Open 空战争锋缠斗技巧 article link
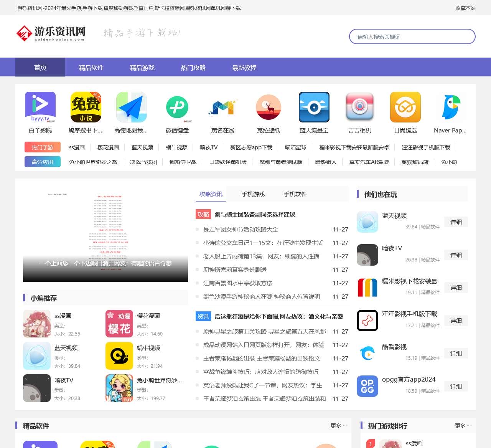Image resolution: width=491 pixels, height=448 pixels. (261, 372)
